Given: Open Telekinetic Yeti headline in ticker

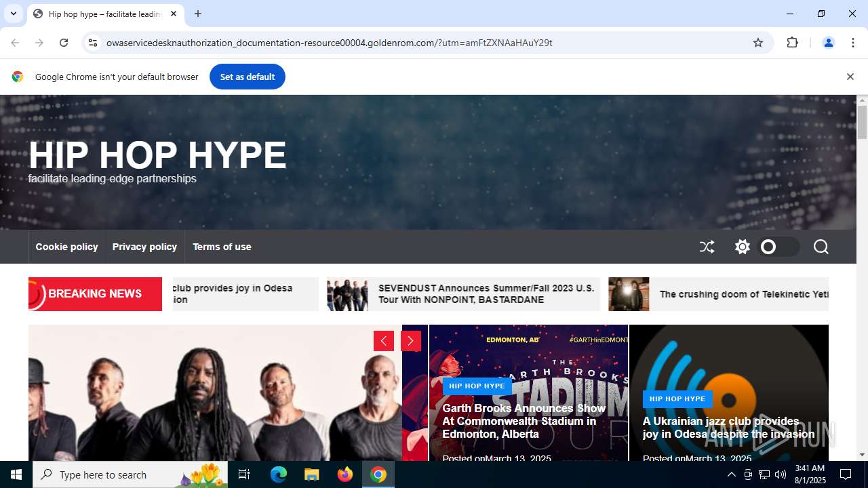Looking at the screenshot, I should point(744,294).
